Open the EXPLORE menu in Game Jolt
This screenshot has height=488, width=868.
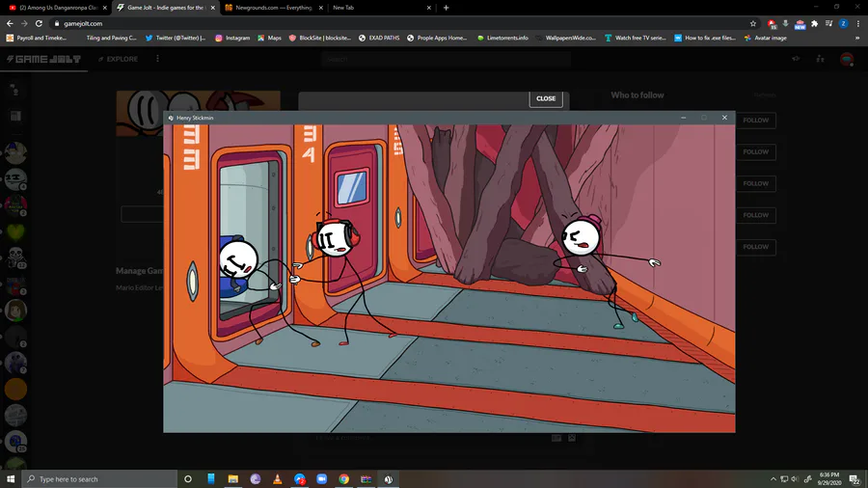coord(118,59)
